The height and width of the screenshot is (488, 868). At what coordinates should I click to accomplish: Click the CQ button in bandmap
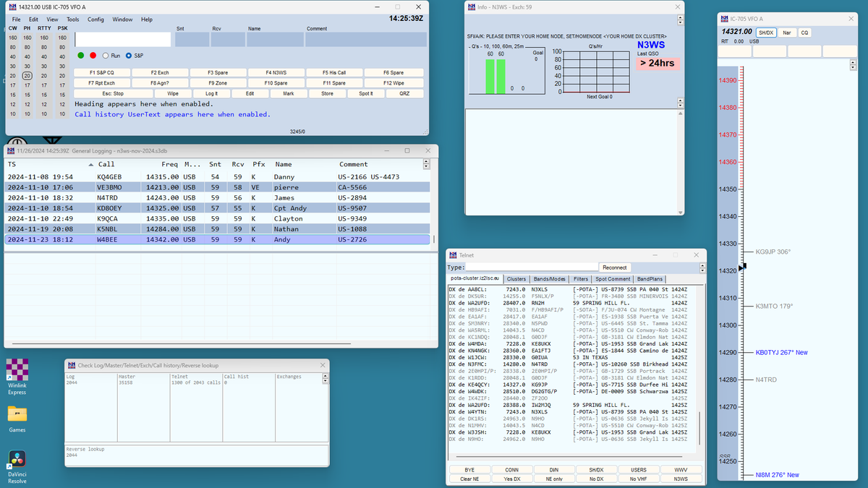click(804, 33)
